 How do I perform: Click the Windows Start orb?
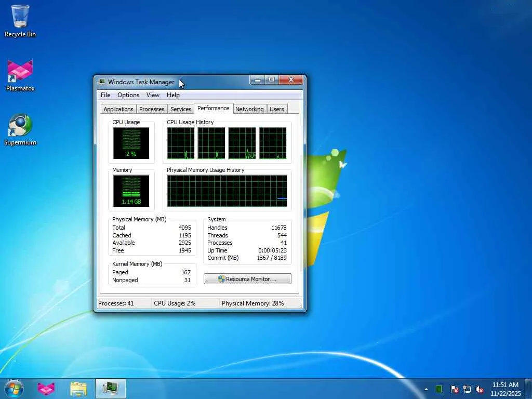point(14,389)
